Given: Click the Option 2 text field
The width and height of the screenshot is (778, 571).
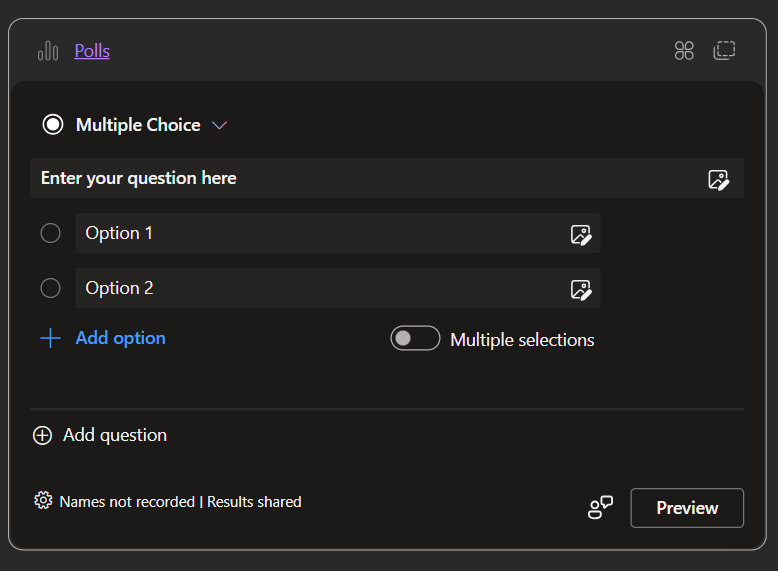Looking at the screenshot, I should point(320,288).
